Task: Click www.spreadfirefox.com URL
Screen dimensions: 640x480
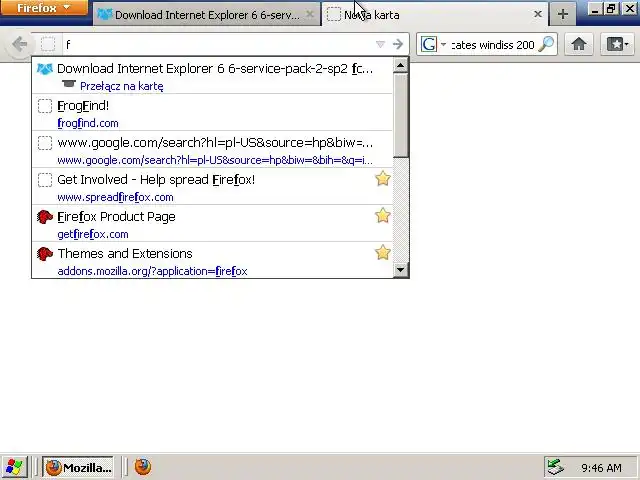Action: point(115,198)
